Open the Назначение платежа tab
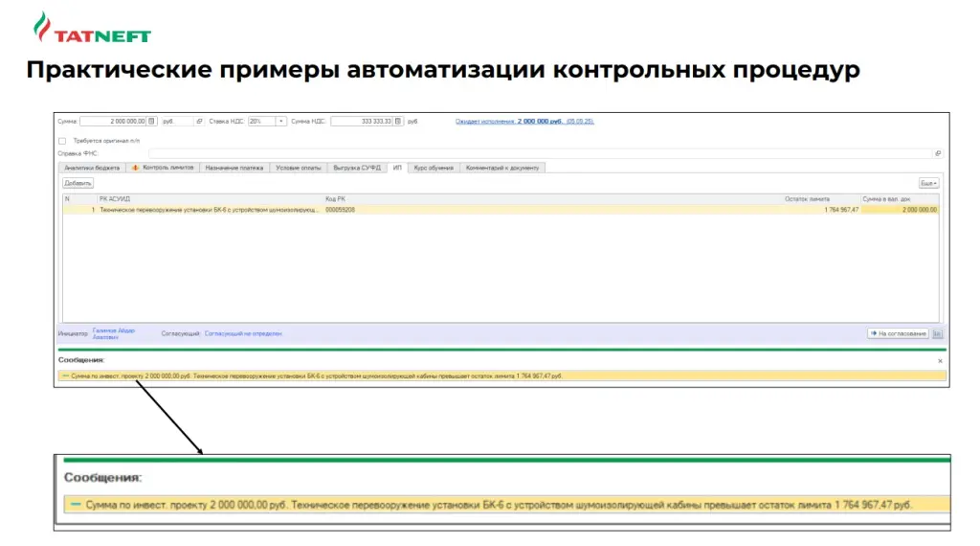The image size is (980, 546). coord(234,168)
